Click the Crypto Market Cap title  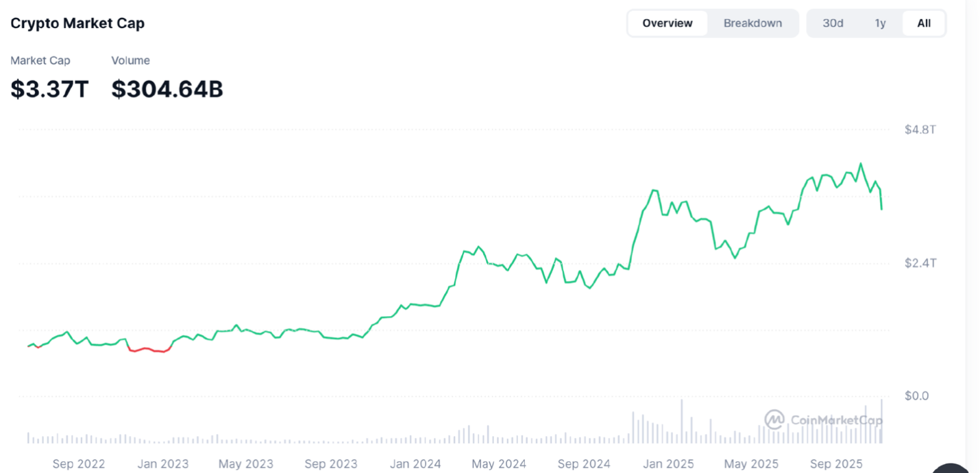(77, 23)
